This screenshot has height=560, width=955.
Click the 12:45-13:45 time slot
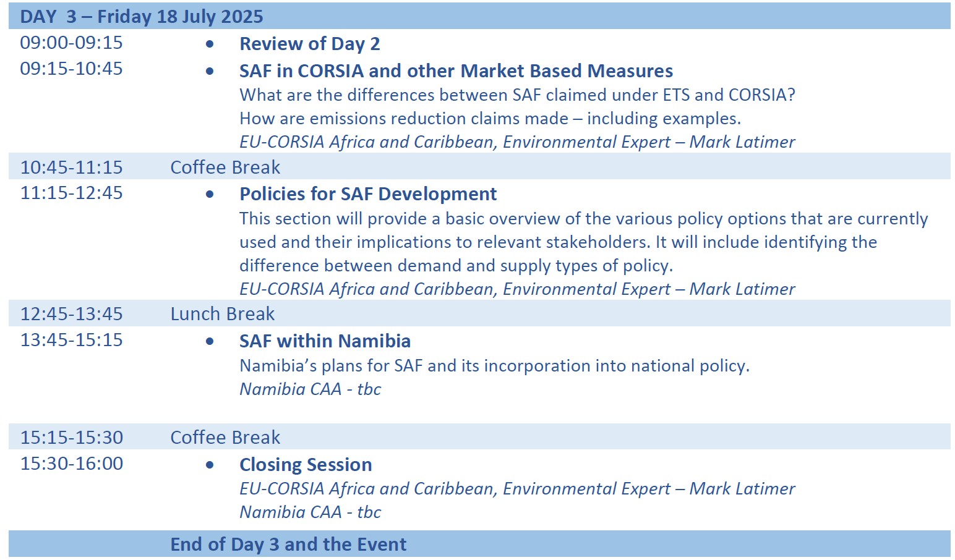coord(71,314)
